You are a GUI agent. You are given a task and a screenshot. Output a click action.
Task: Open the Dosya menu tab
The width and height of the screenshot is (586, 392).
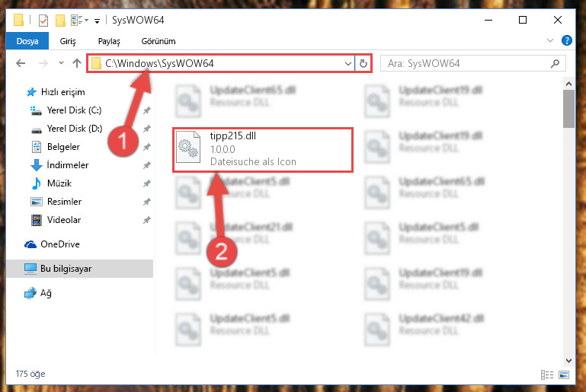click(27, 41)
